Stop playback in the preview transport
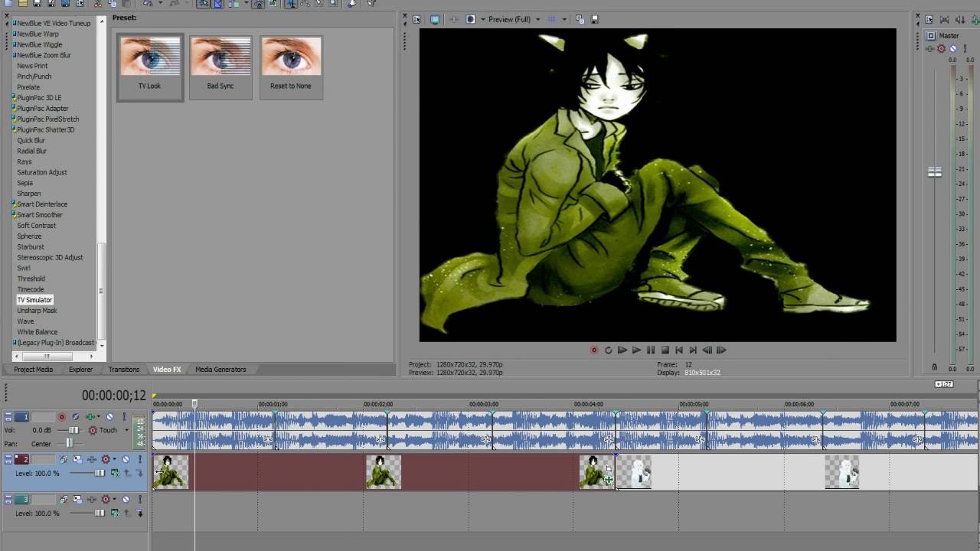Image resolution: width=980 pixels, height=551 pixels. (x=665, y=350)
